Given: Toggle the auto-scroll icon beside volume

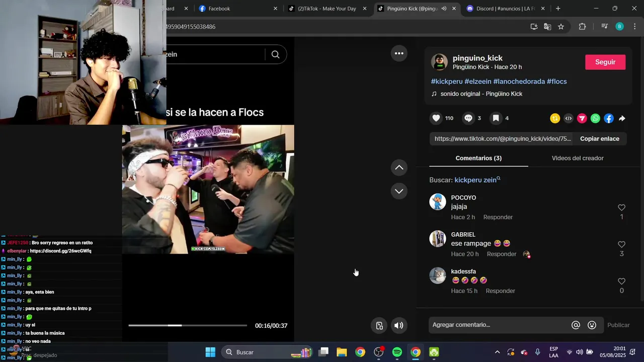Looking at the screenshot, I should (x=379, y=325).
